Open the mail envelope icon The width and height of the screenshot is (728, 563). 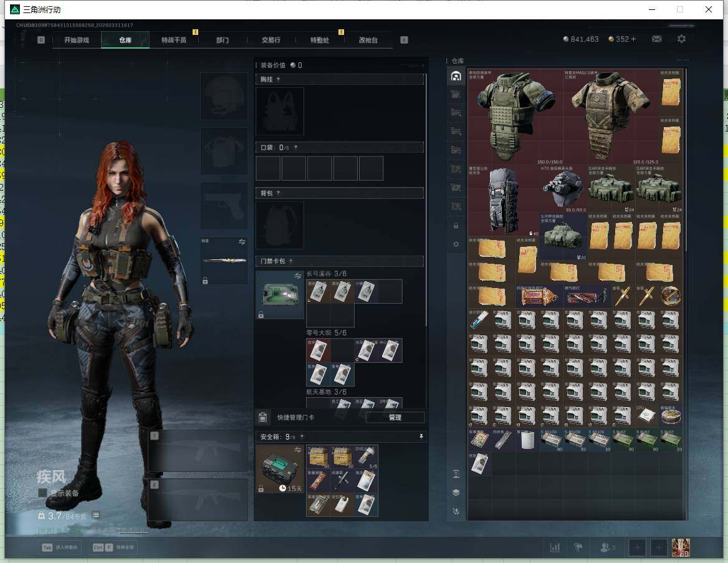tap(656, 39)
